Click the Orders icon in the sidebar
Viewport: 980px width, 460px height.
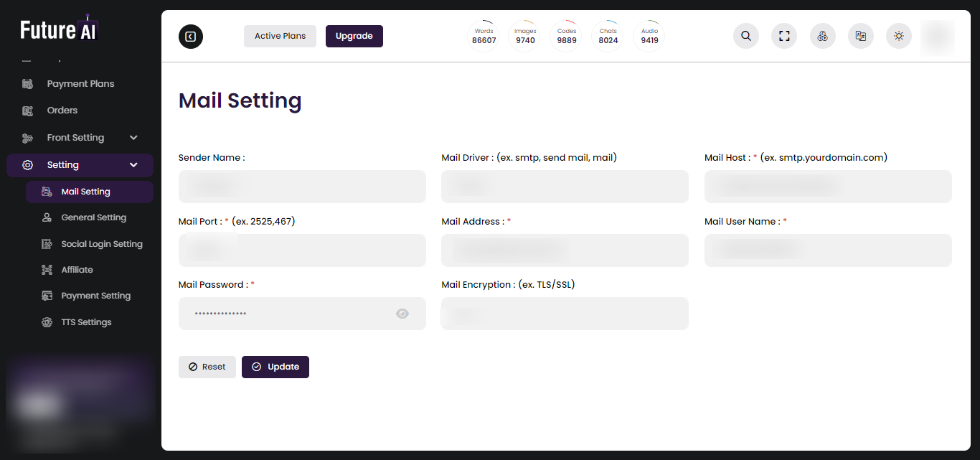coord(27,110)
